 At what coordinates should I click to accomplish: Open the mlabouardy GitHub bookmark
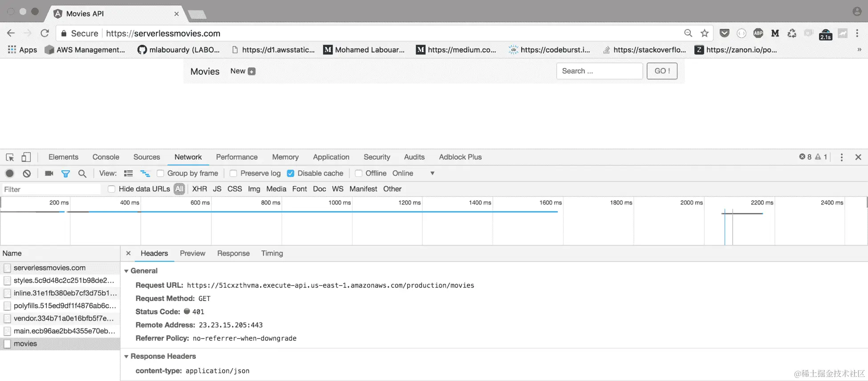click(x=178, y=50)
